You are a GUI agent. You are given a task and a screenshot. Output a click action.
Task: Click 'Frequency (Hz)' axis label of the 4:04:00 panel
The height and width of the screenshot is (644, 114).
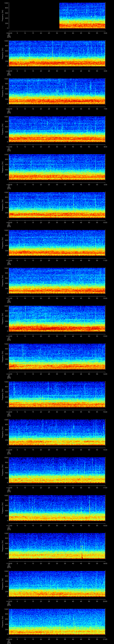tap(3, 16)
